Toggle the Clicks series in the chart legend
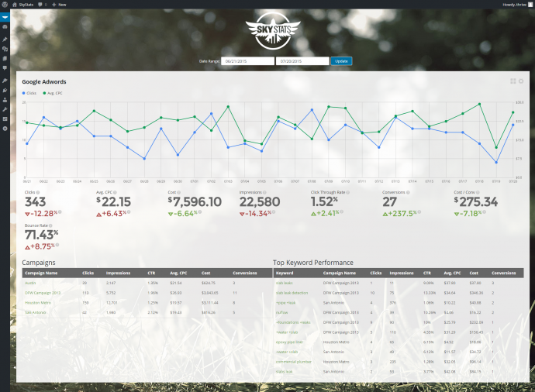535x392 pixels. point(29,93)
